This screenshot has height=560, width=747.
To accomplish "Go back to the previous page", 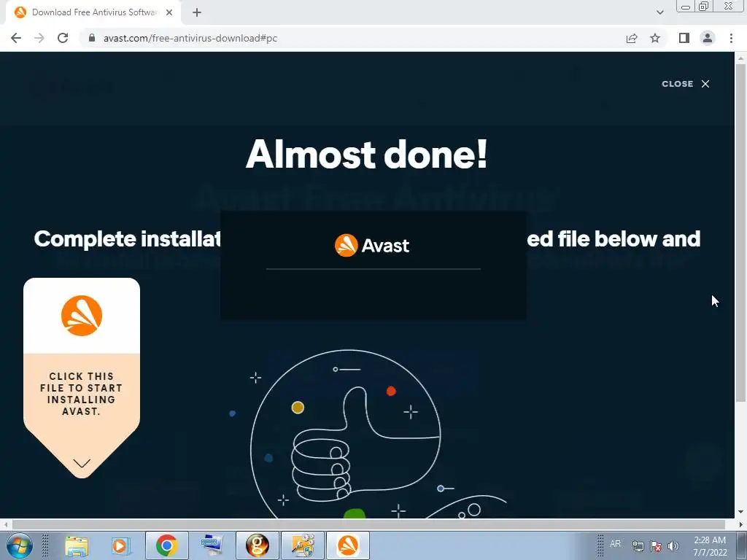I will (16, 38).
